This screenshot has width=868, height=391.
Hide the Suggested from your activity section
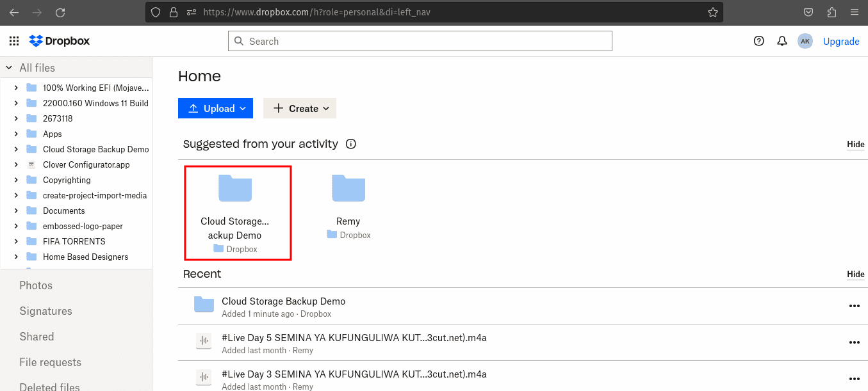point(856,145)
